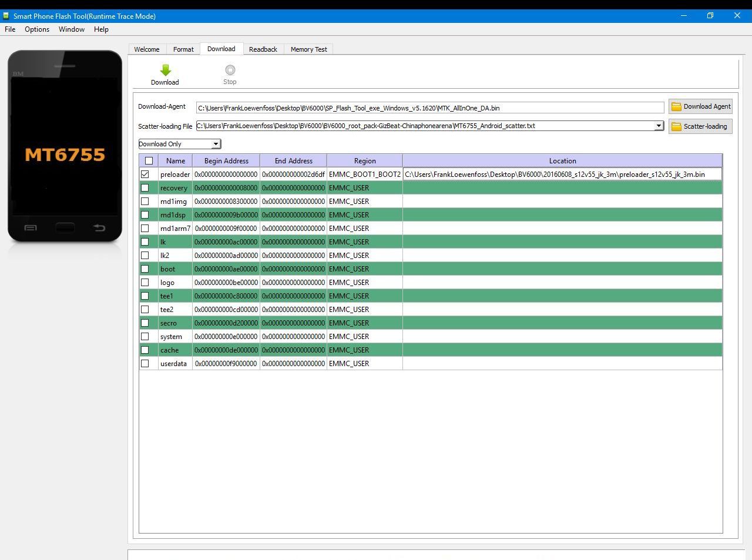Click the Scatter-loading folder icon
The image size is (752, 560).
676,126
